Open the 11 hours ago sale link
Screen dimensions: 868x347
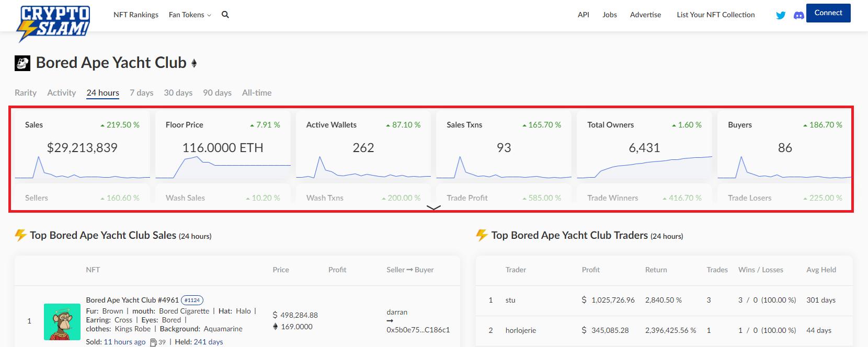click(124, 342)
